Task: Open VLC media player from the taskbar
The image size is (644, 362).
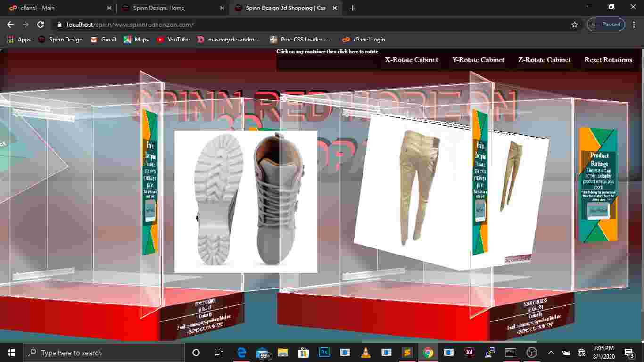Action: [365, 353]
